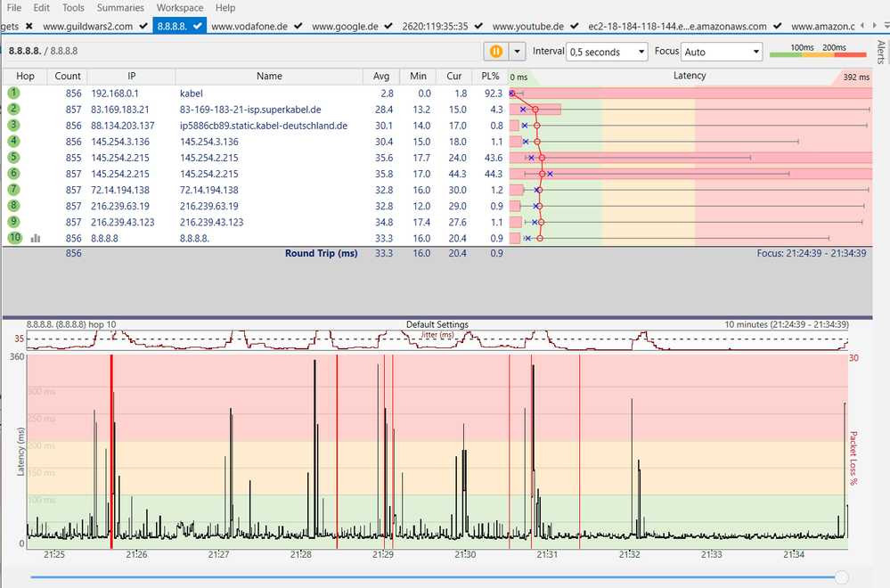Open the Workspace menu
890x588 pixels.
pos(180,7)
